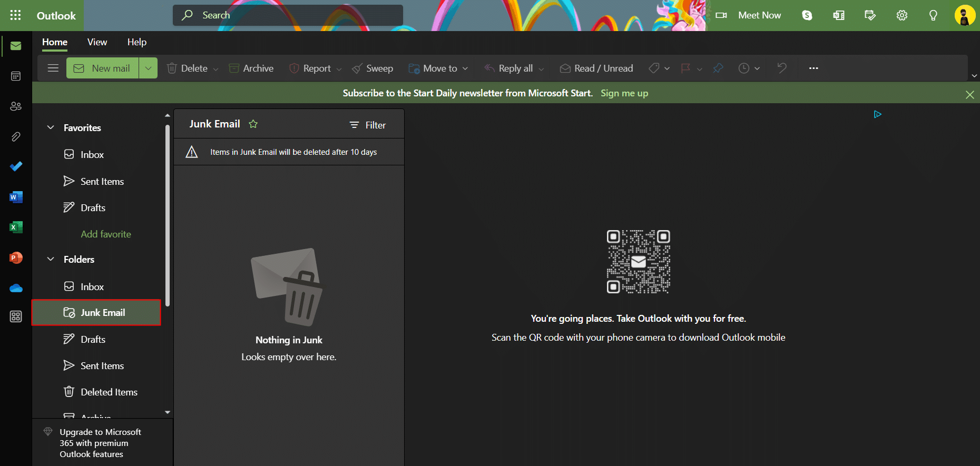
Task: Expand the ribbon with the chevron
Action: 974,76
